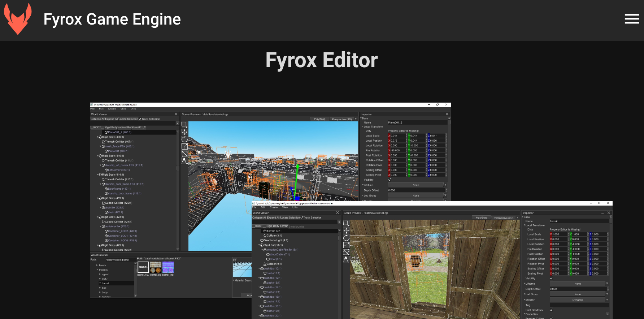Close the World Viewer panel in back window
Viewport: 644px width, 319px height.
point(176,114)
